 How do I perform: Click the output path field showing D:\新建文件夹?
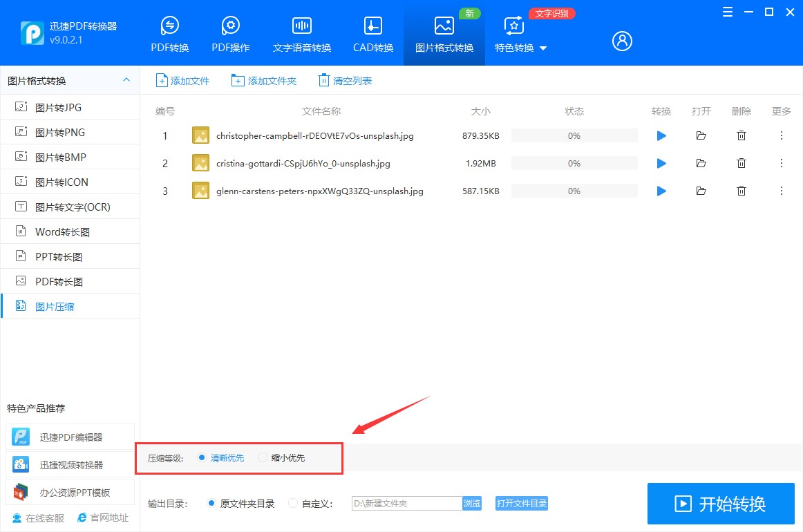click(408, 504)
